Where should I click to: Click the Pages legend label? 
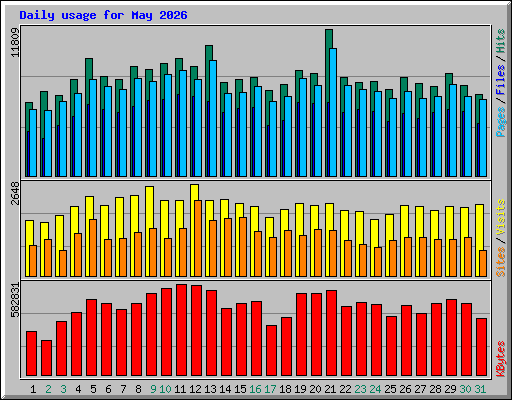pyautogui.click(x=500, y=122)
